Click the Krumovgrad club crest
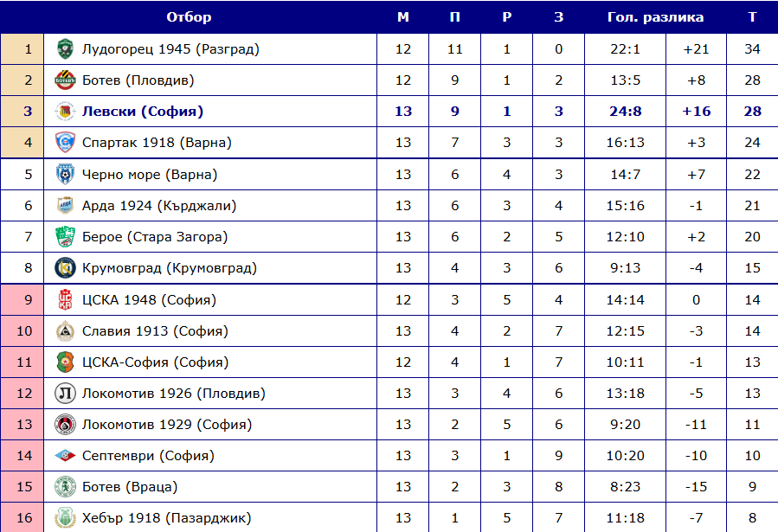778x532 pixels. [x=65, y=268]
